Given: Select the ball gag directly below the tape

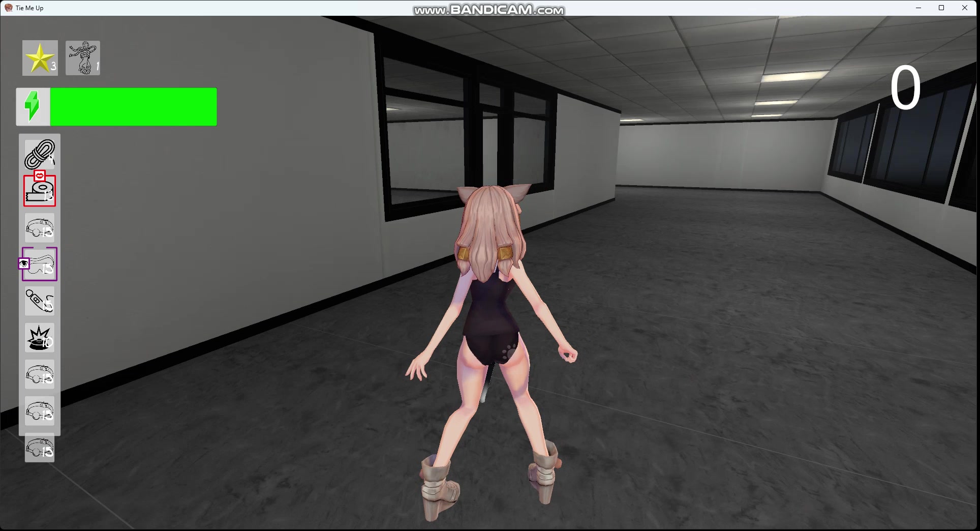Looking at the screenshot, I should point(40,228).
